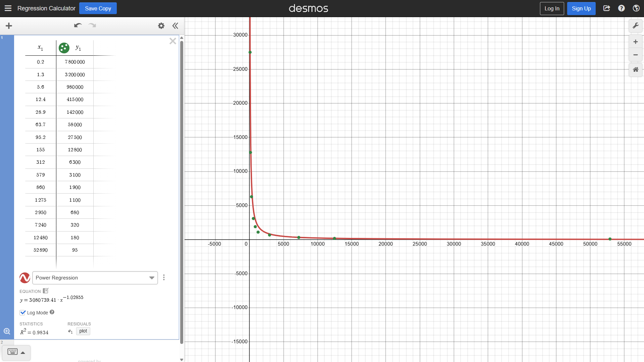Click the x1 column header
This screenshot has width=644, height=362.
40,48
